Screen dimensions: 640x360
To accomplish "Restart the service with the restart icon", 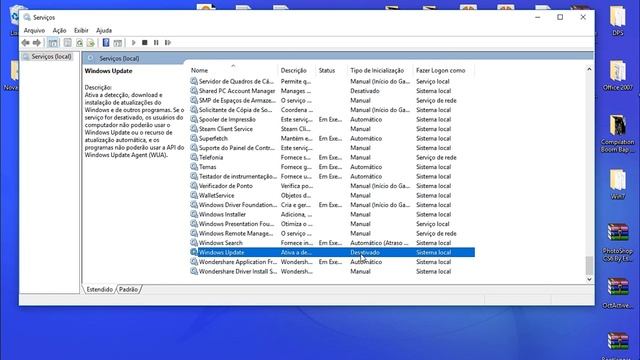I will pyautogui.click(x=168, y=42).
